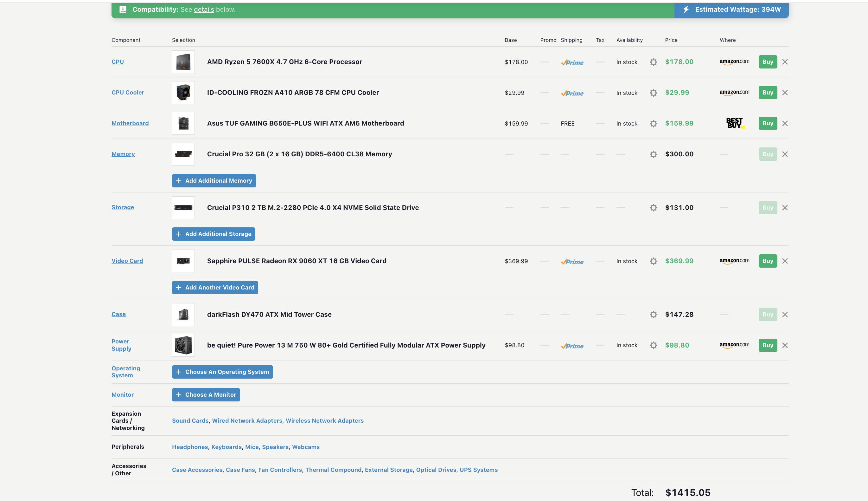Open the compatibility details link
Image resolution: width=868 pixels, height=501 pixels.
coord(204,10)
